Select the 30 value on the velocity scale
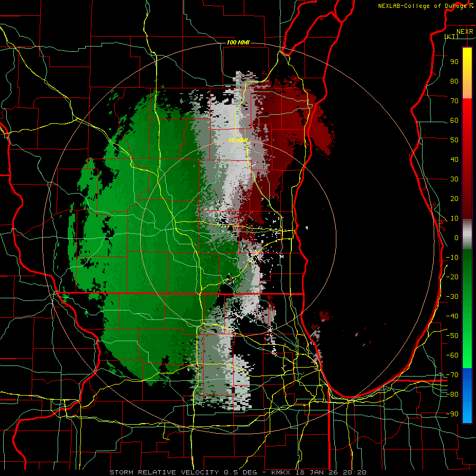The width and height of the screenshot is (476, 476). pos(454,179)
